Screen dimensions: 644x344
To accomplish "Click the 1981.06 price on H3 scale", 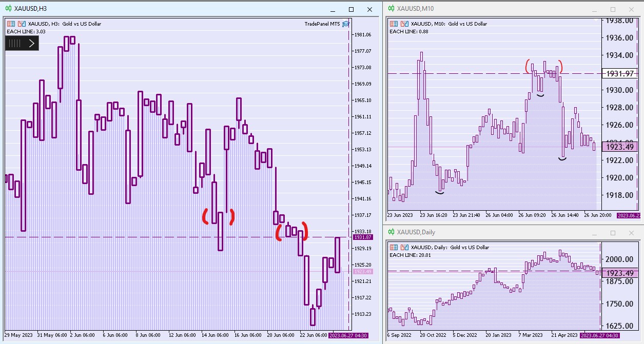I will point(363,34).
